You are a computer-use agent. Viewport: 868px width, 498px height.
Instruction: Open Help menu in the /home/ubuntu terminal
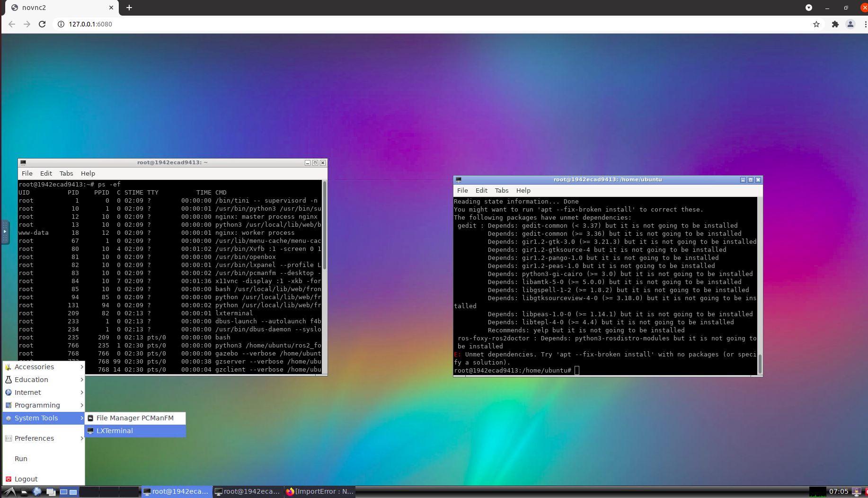523,191
